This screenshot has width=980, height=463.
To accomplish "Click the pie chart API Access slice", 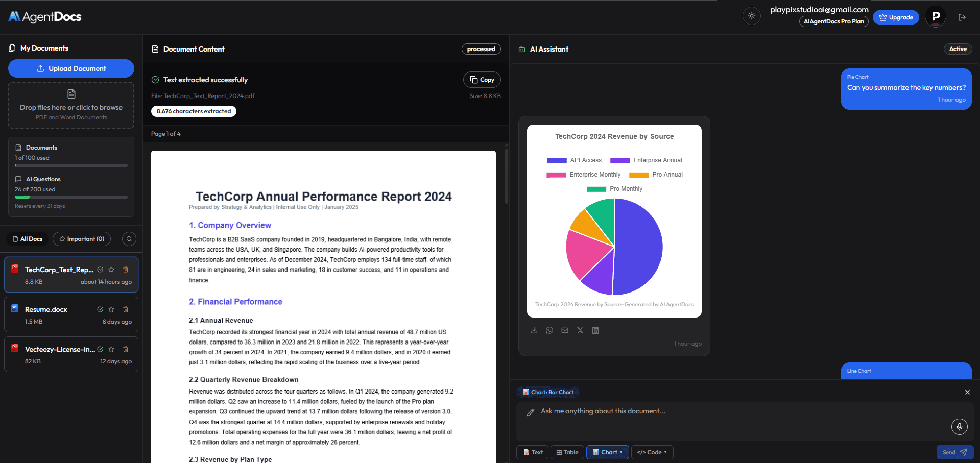I will coord(638,247).
